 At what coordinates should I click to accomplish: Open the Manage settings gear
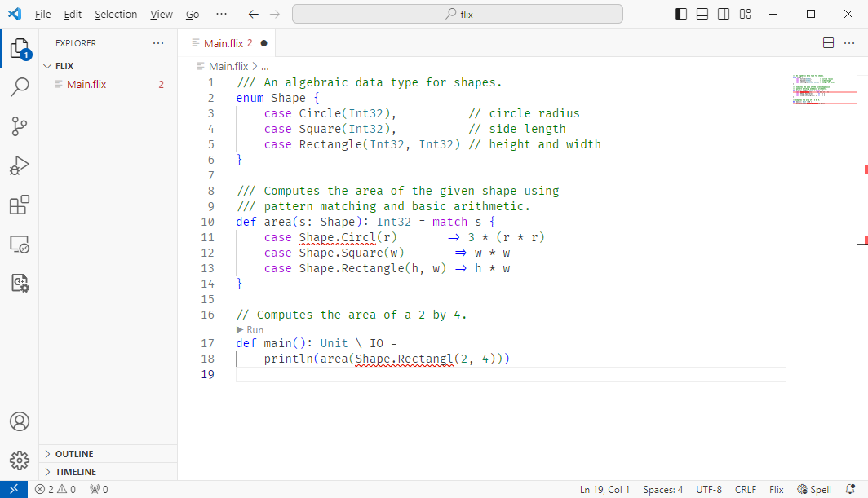tap(20, 461)
